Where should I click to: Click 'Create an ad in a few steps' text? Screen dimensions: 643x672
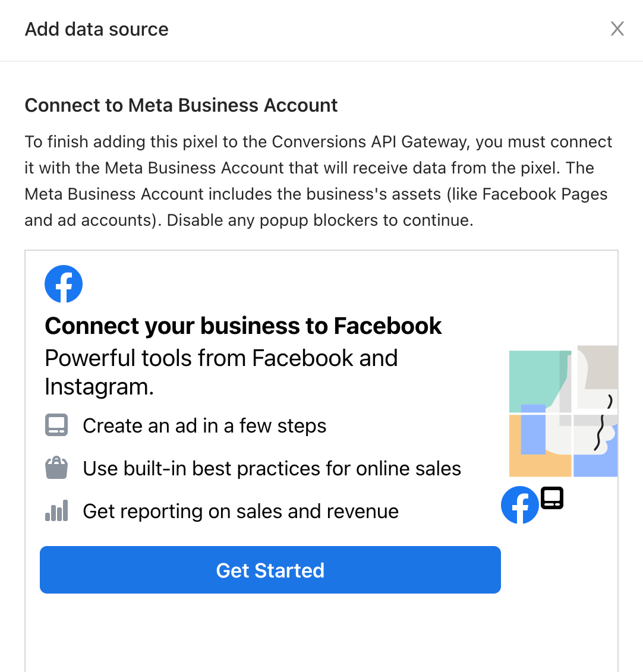[204, 425]
